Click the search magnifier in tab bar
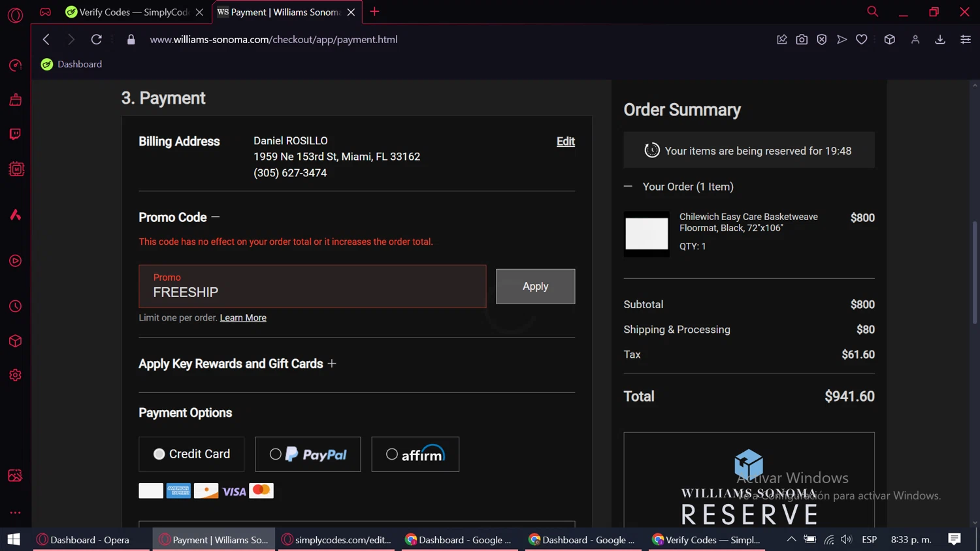Viewport: 980px width, 551px height. [872, 12]
